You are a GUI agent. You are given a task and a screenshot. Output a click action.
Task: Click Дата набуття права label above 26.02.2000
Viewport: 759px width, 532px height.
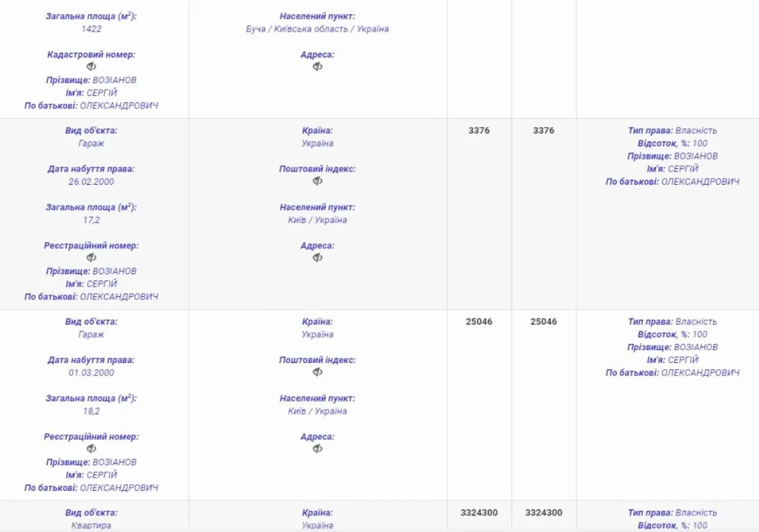(92, 169)
